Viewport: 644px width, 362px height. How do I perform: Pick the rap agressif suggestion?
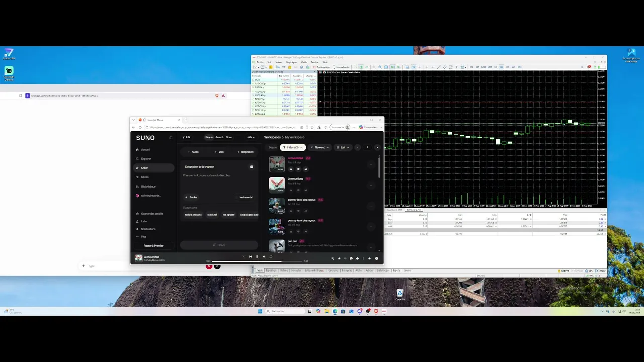point(229,215)
